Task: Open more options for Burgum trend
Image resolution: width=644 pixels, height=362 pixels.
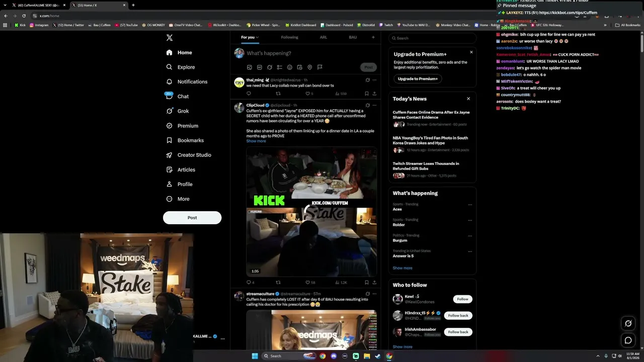Action: click(x=470, y=236)
